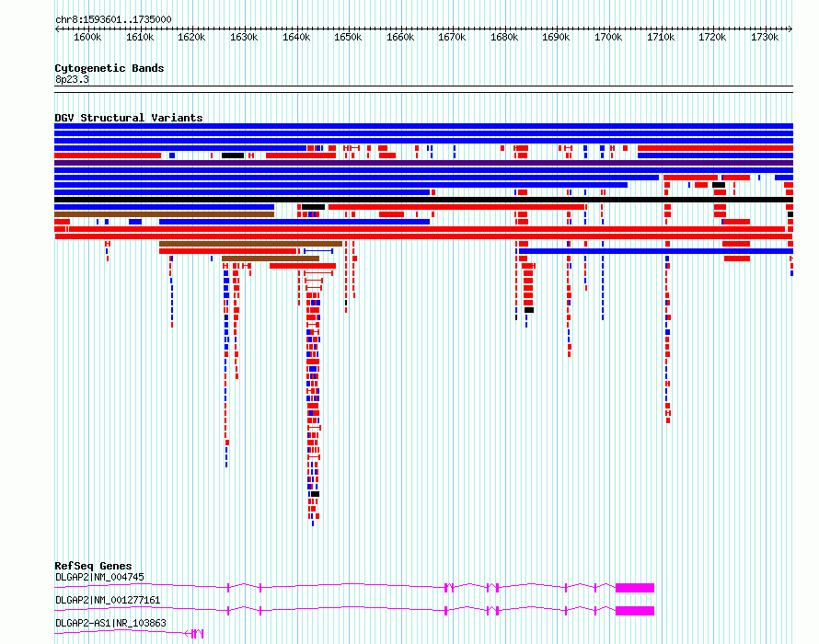Screen dimensions: 819x644
Task: Open the DLGAP2|NM_001277161 gene label
Action: (x=108, y=600)
